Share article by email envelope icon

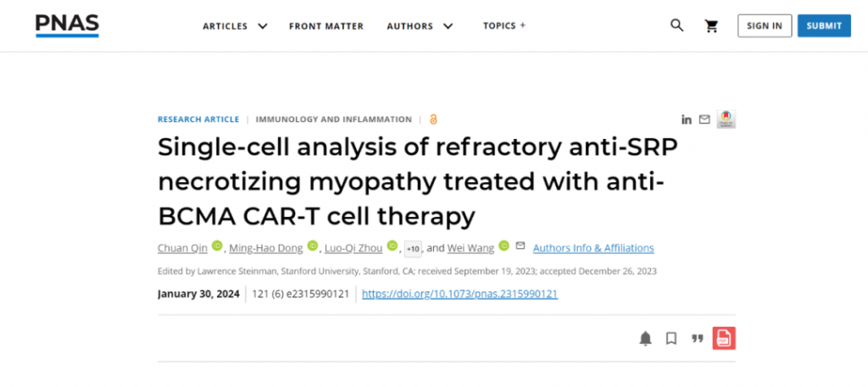[x=704, y=119]
